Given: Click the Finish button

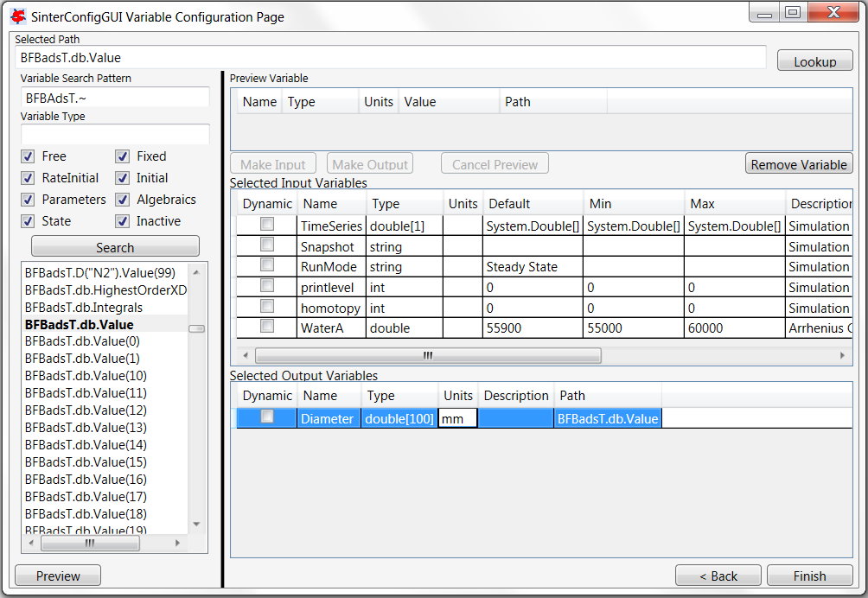Looking at the screenshot, I should (809, 576).
